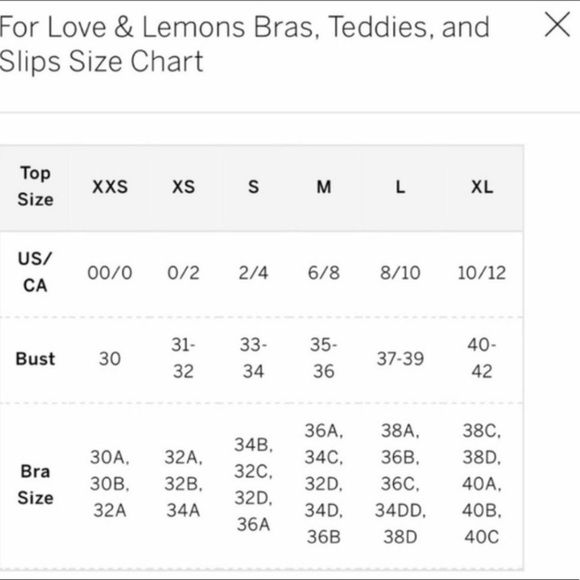The height and width of the screenshot is (580, 580).
Task: Click the Bust row label
Action: [x=36, y=359]
